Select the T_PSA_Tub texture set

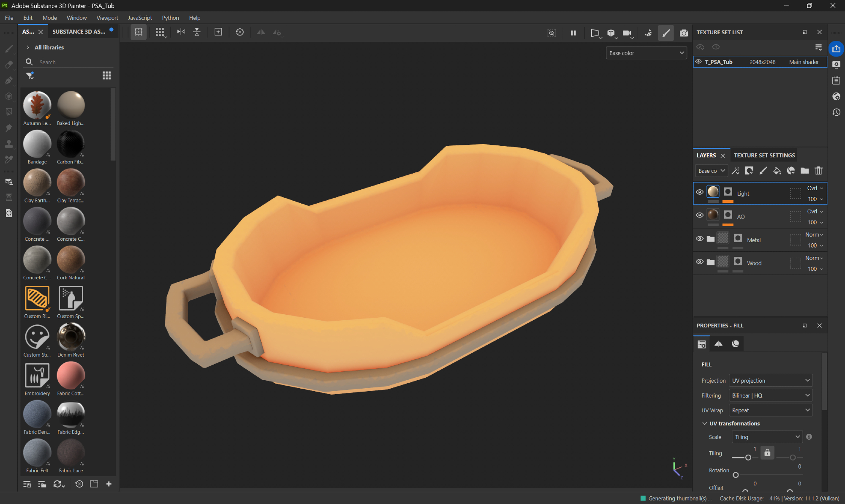point(719,62)
